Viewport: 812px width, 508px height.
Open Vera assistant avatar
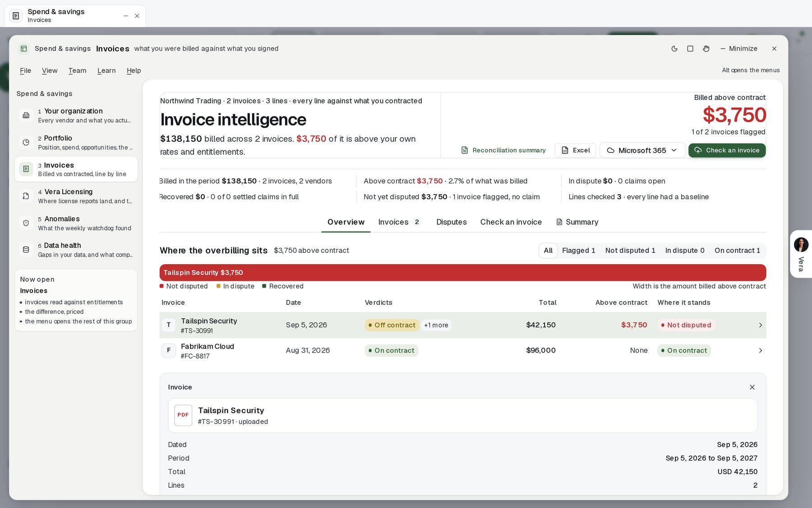(x=801, y=245)
